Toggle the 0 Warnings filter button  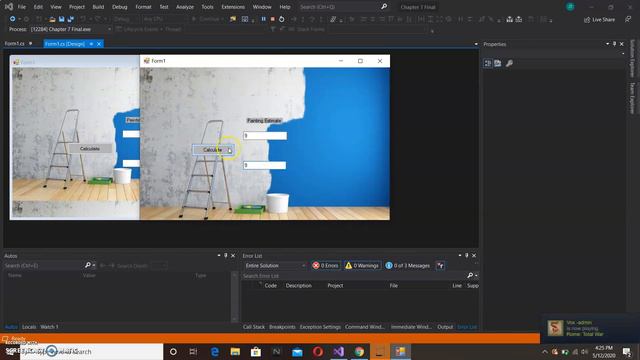pyautogui.click(x=362, y=266)
